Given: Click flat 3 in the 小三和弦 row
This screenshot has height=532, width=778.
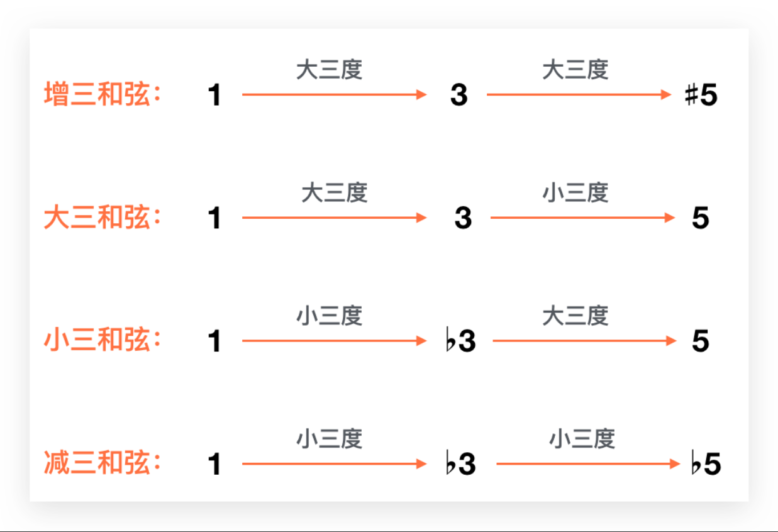Looking at the screenshot, I should [x=460, y=341].
